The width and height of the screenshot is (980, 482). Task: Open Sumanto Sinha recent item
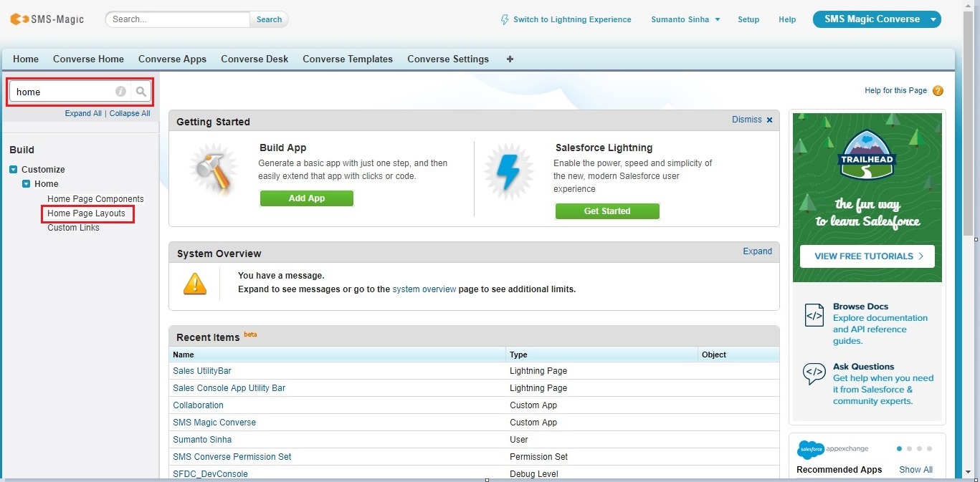202,440
